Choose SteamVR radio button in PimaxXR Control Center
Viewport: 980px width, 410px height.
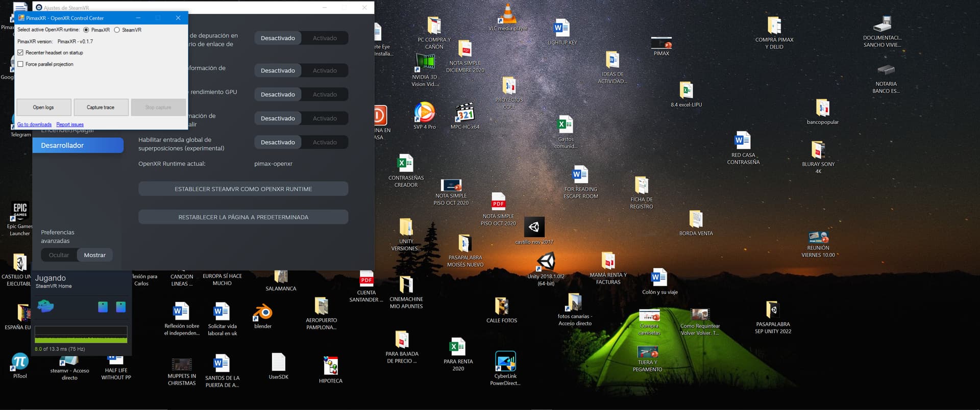(x=128, y=30)
